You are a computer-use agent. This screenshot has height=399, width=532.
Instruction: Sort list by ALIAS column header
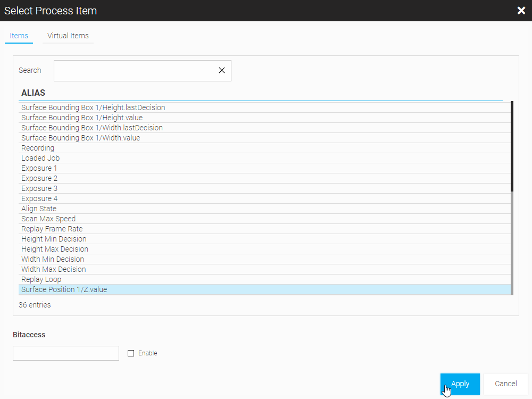[x=33, y=93]
